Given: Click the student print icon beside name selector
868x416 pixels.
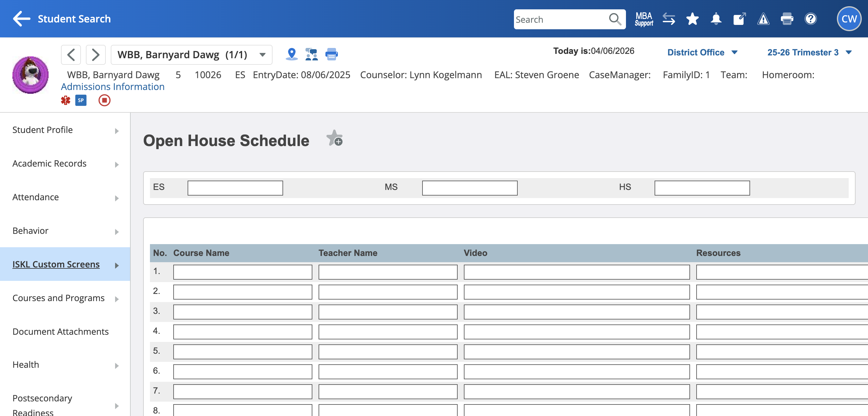Looking at the screenshot, I should (x=331, y=54).
